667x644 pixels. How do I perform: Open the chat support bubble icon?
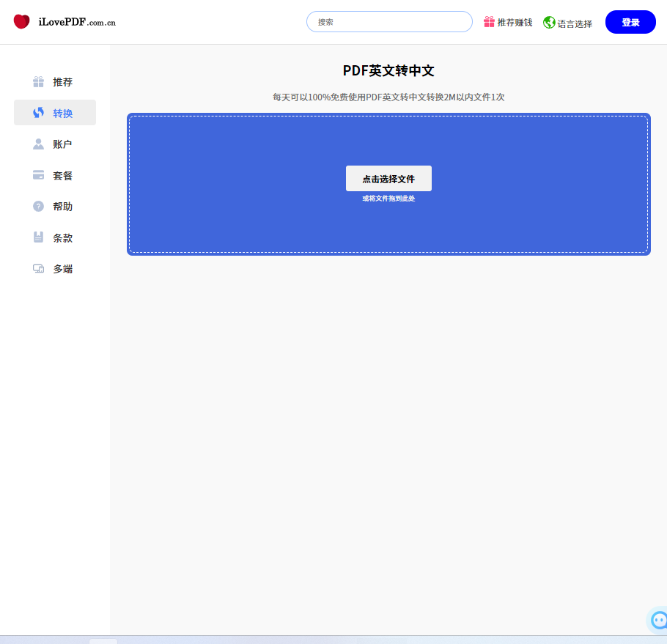click(x=659, y=621)
